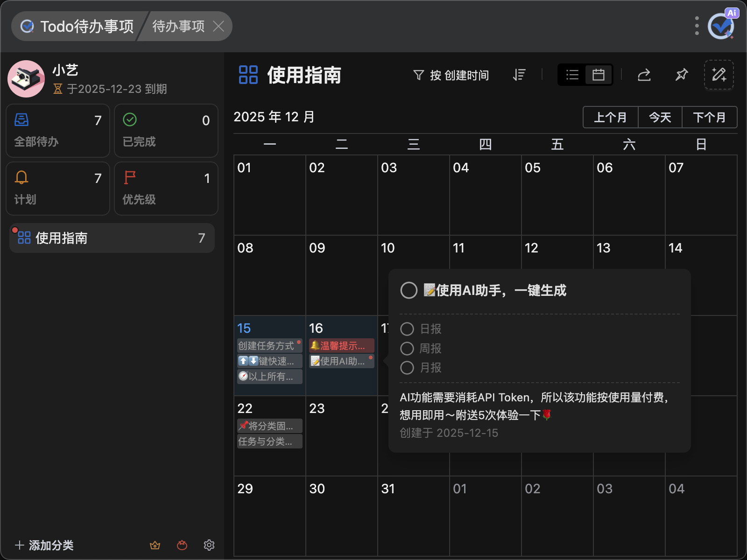Open the tomato timer icon
The height and width of the screenshot is (560, 747).
182,545
